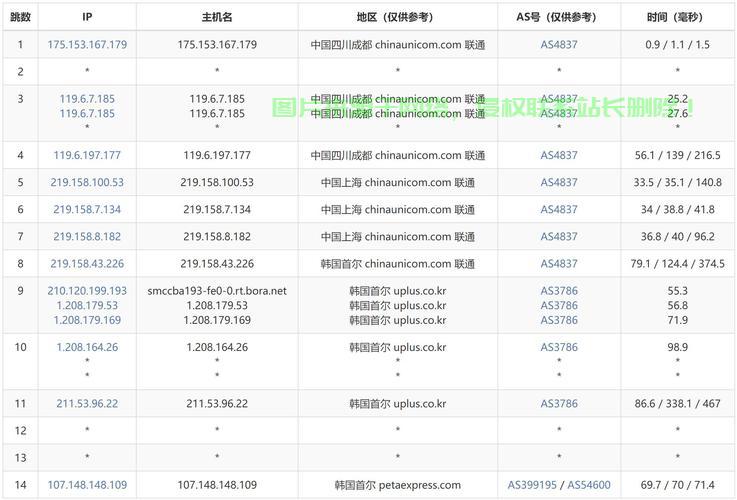The width and height of the screenshot is (737, 500).
Task: Click hop number 2 cell
Action: click(20, 71)
